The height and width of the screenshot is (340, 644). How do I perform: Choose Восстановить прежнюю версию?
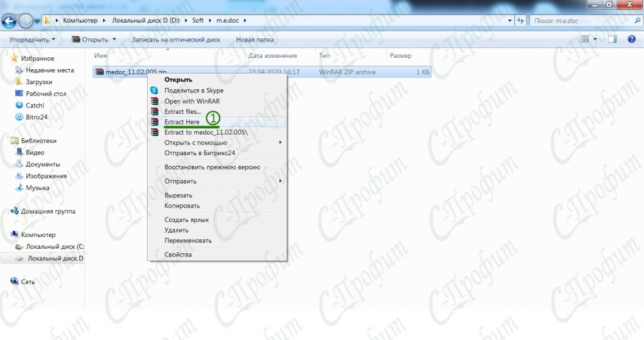coord(212,167)
